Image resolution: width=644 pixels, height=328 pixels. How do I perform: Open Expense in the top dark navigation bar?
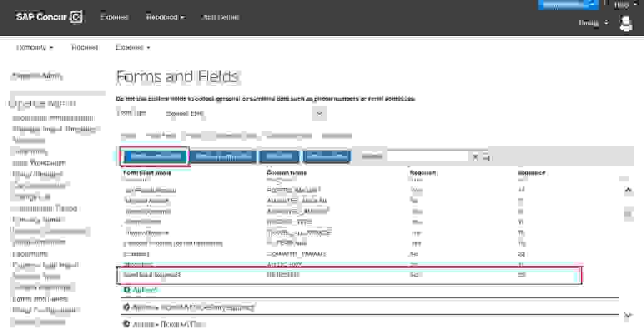click(114, 17)
